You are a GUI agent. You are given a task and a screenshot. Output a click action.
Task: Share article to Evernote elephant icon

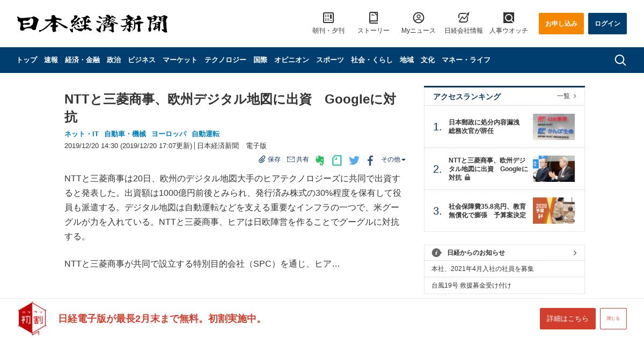point(320,160)
